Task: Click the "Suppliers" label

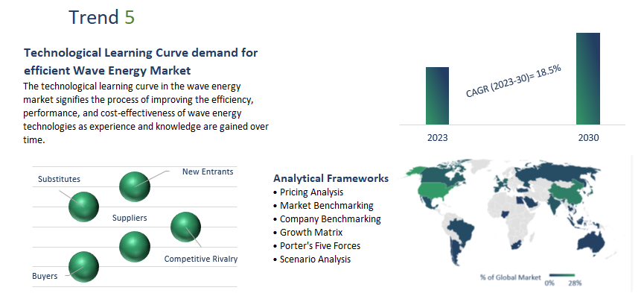Action: (x=130, y=218)
